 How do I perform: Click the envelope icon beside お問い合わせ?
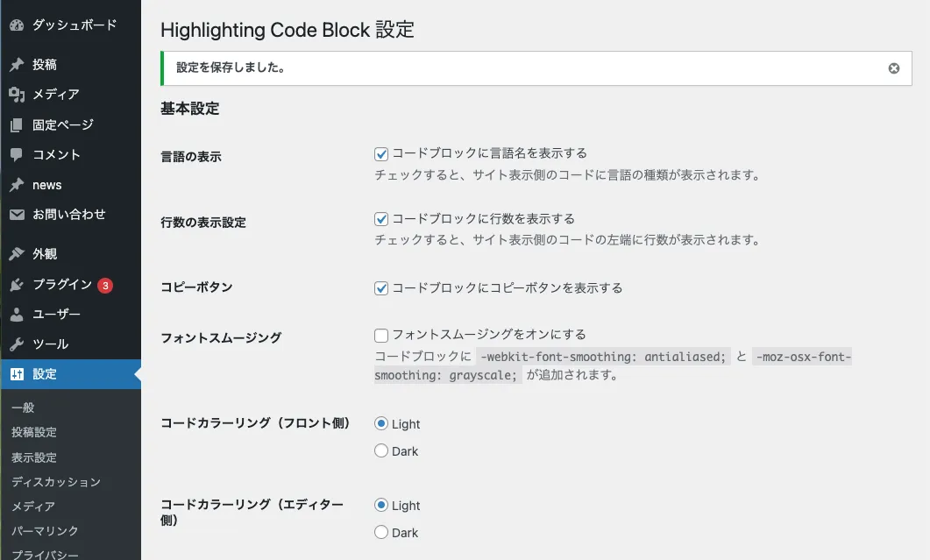point(17,214)
